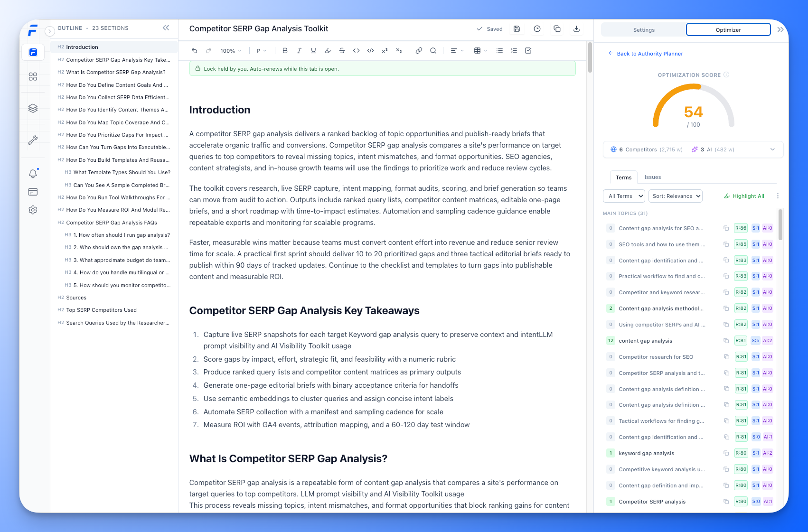This screenshot has height=532, width=808.
Task: Open notifications from the bell icon
Action: point(33,173)
